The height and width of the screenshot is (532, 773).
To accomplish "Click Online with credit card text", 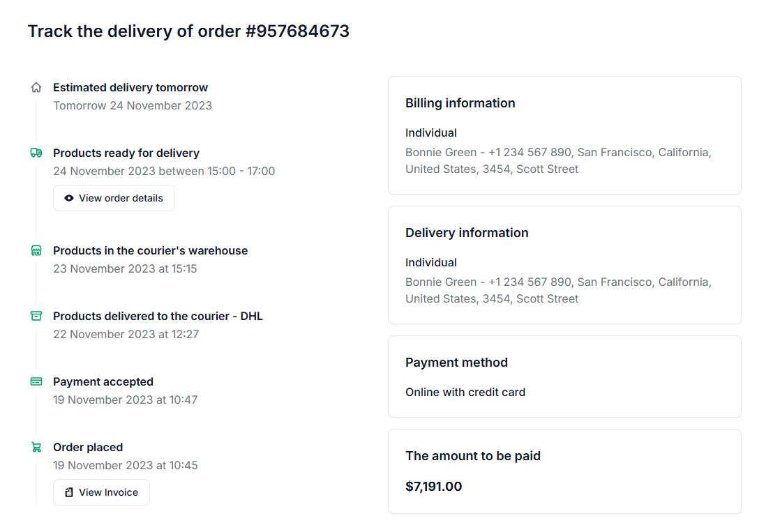I will (x=465, y=392).
